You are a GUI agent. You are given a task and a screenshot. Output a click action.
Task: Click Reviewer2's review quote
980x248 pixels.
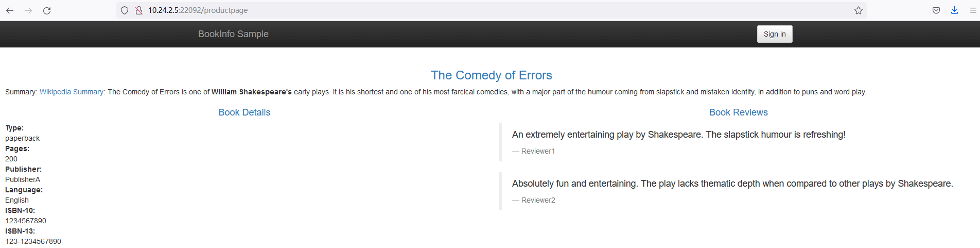coord(732,184)
